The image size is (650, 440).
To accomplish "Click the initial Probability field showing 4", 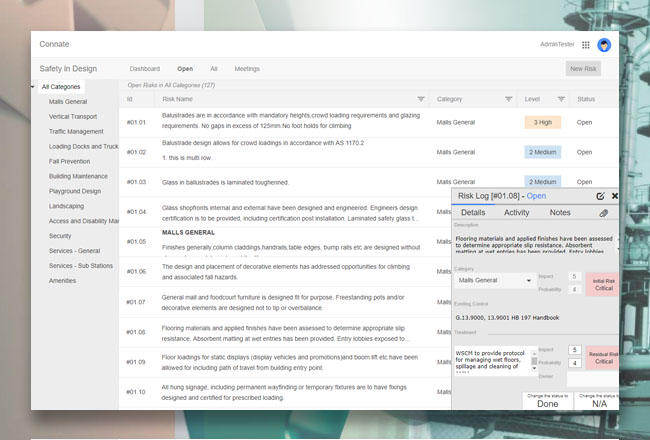I will coord(574,289).
